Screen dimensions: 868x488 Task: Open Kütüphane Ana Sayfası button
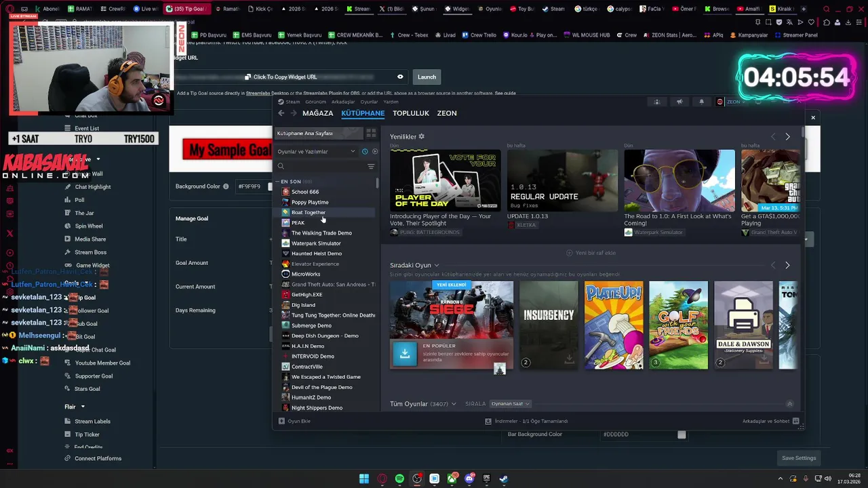point(317,134)
